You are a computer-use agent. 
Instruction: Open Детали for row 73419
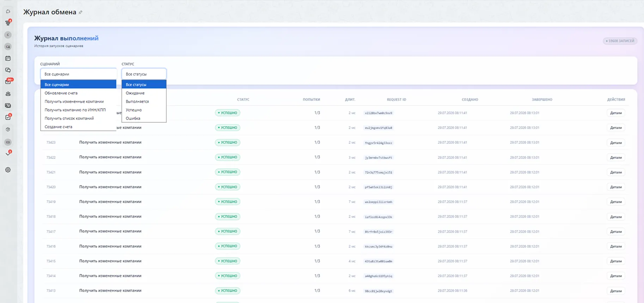(616, 202)
